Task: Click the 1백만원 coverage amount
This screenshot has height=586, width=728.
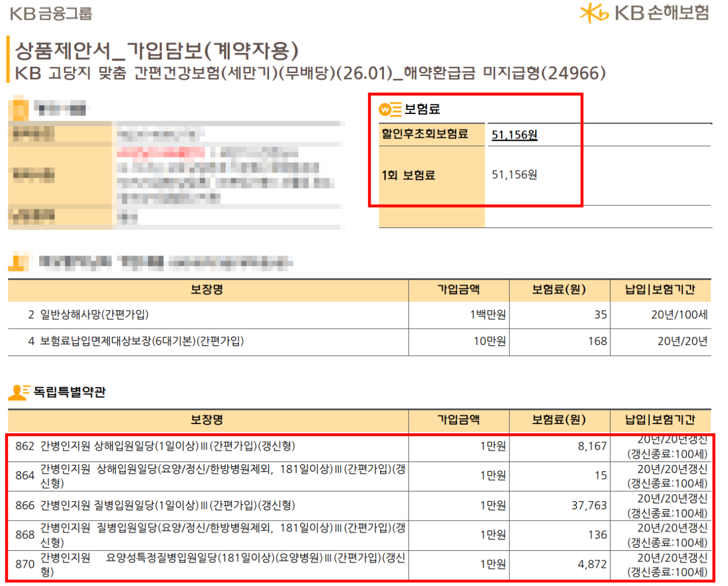Action: coord(488,315)
